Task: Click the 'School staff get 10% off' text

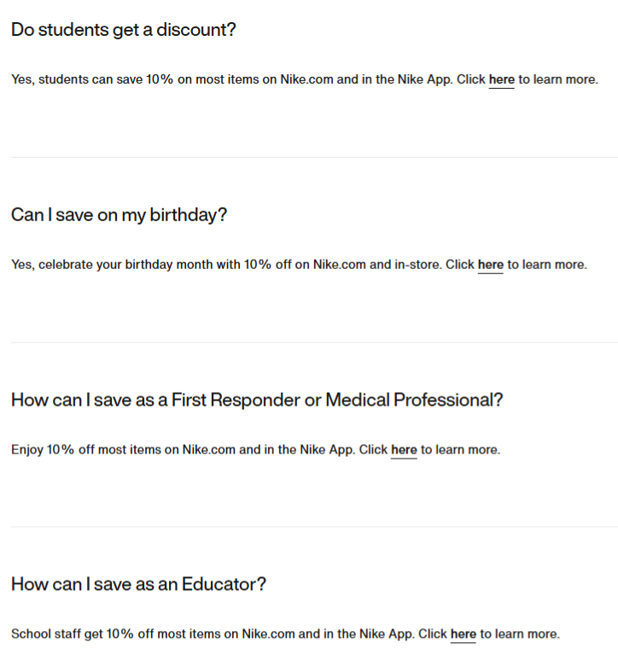Action: [77, 634]
